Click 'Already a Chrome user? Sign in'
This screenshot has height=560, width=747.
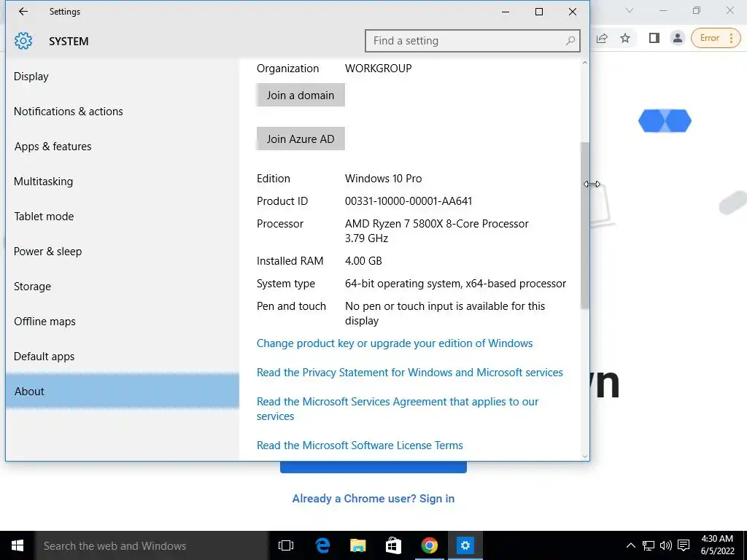373,499
